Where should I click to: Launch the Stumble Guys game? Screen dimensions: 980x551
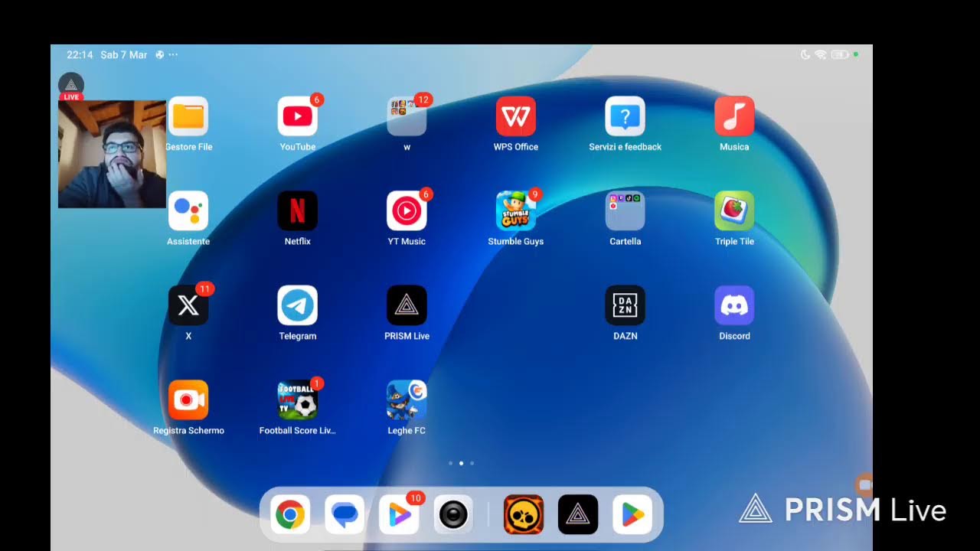point(516,210)
